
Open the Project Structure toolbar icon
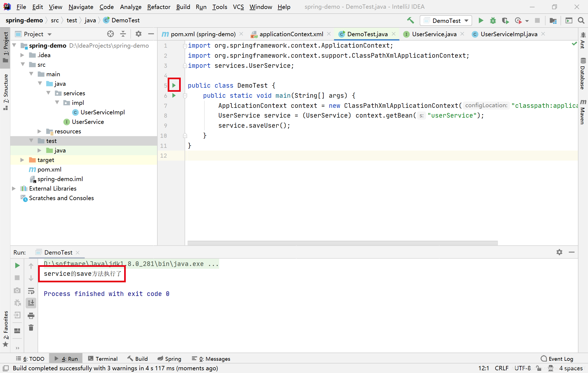553,21
